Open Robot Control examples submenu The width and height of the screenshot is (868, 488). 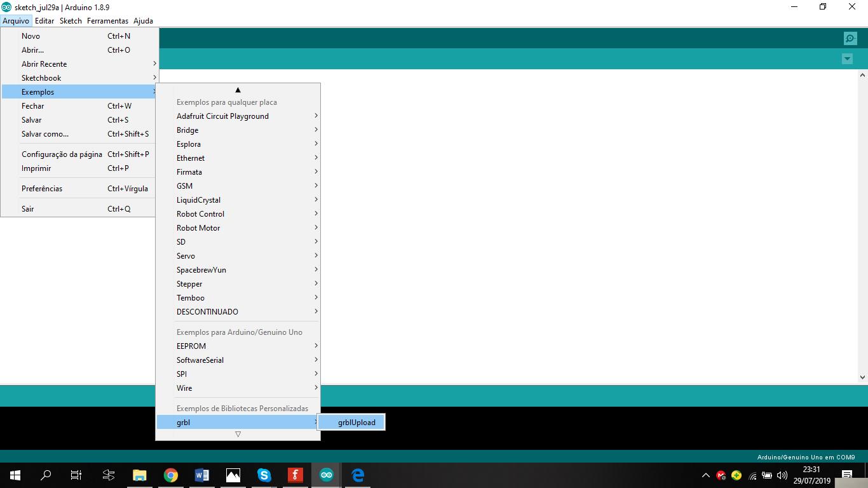238,214
